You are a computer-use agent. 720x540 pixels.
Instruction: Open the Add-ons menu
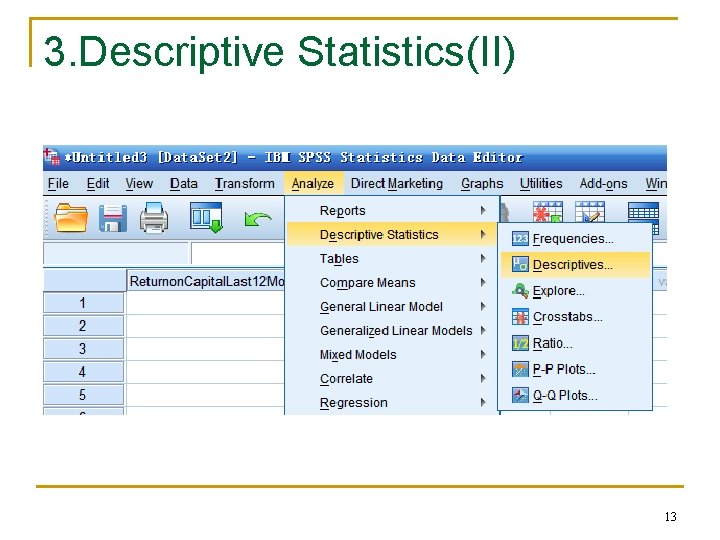[603, 184]
